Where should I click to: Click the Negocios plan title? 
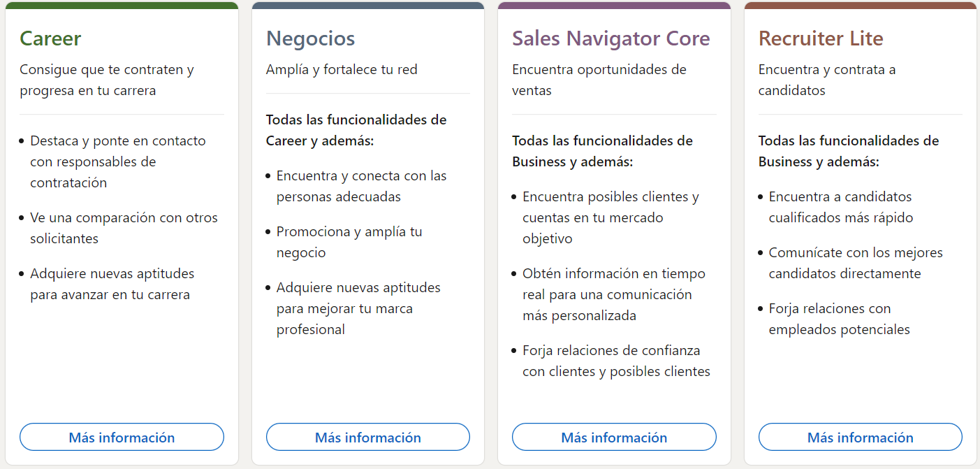point(310,38)
